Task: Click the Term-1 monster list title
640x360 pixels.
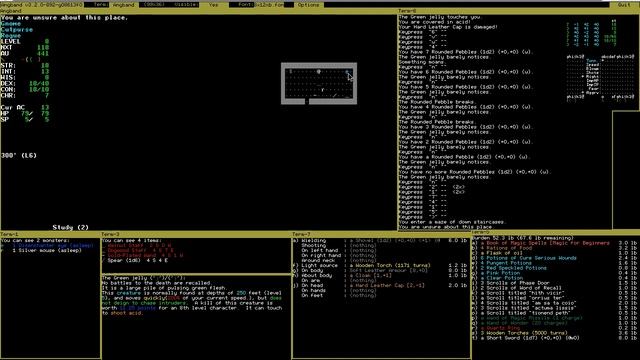Action: click(9, 234)
